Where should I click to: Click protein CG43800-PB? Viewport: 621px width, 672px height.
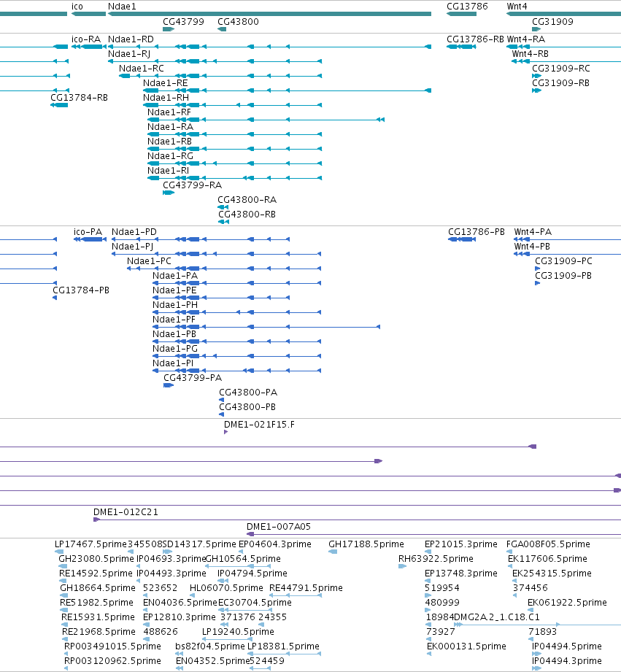[x=222, y=414]
